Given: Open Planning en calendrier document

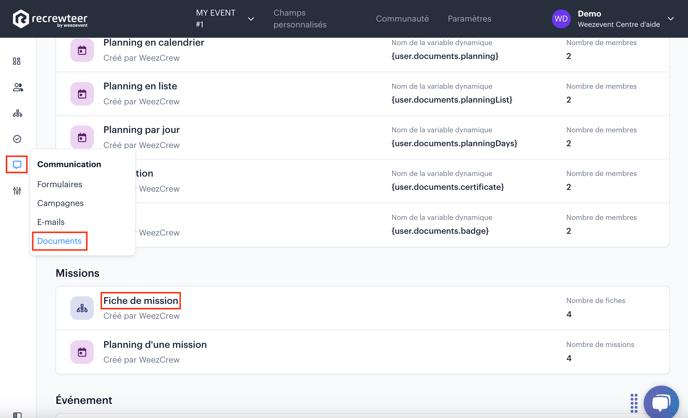Looking at the screenshot, I should [x=154, y=43].
